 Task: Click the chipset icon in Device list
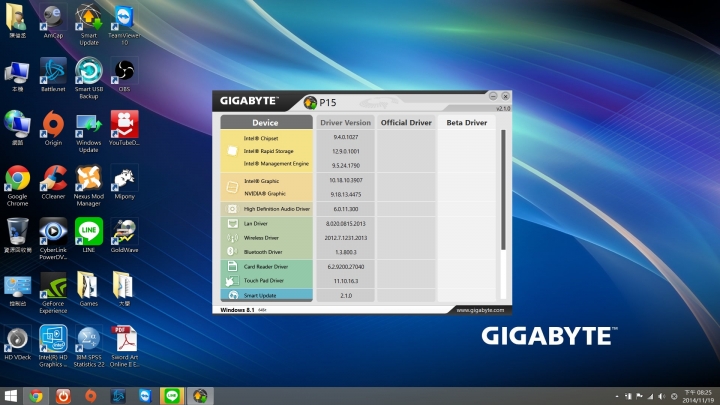[232, 151]
